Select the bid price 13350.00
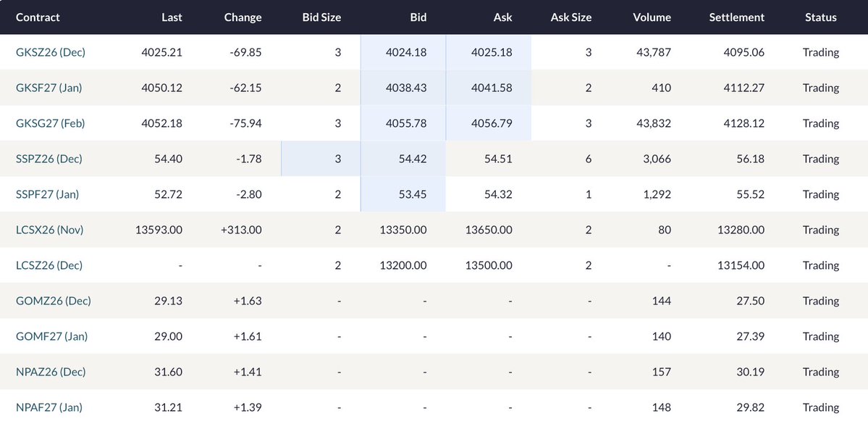868x424 pixels. pyautogui.click(x=403, y=230)
